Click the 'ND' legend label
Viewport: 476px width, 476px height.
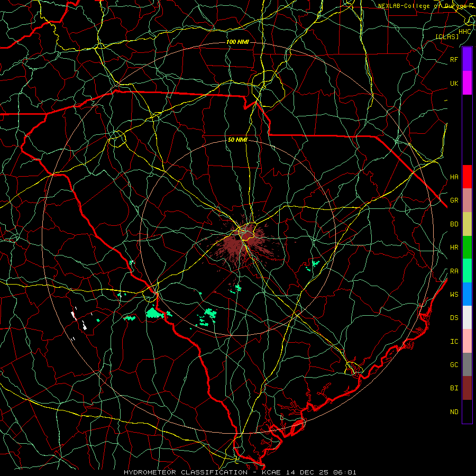pyautogui.click(x=454, y=412)
